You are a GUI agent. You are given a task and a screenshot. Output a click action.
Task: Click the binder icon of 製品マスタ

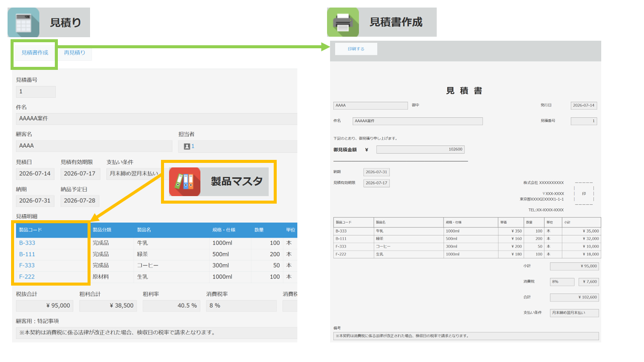[x=185, y=182]
